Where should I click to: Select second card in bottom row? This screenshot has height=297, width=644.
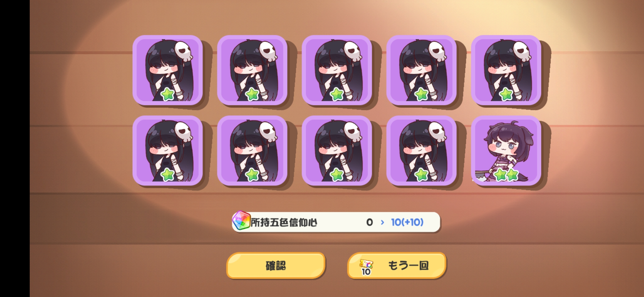point(252,150)
